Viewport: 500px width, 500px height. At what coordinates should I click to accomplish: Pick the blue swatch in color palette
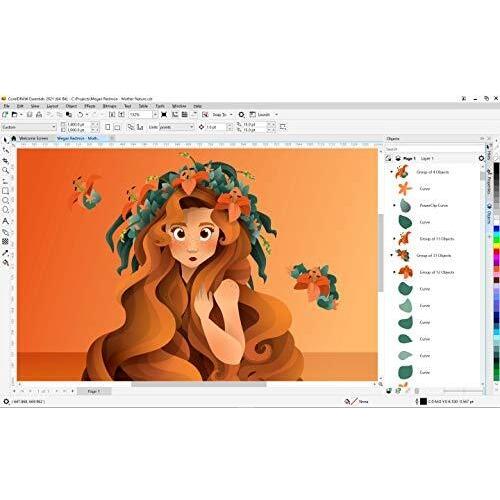(x=496, y=229)
